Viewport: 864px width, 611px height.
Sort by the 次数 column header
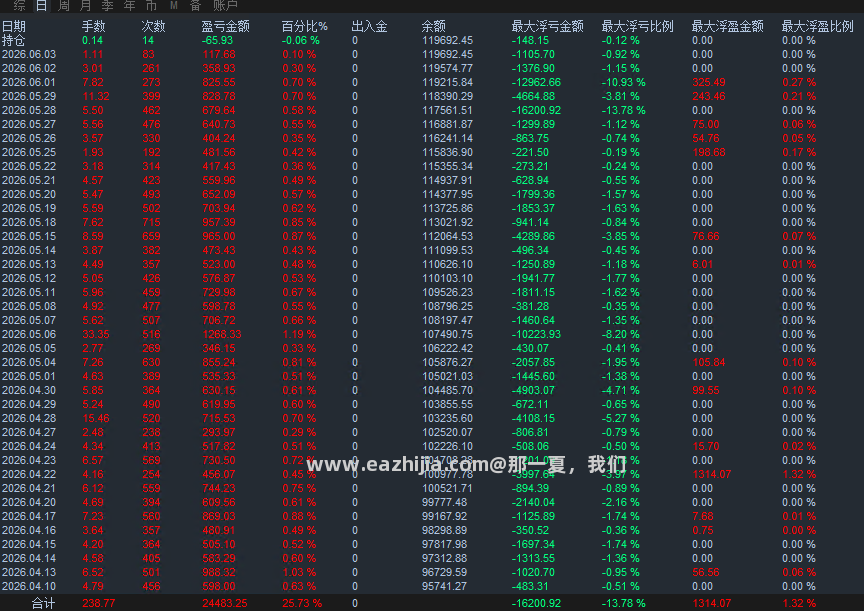pyautogui.click(x=153, y=26)
